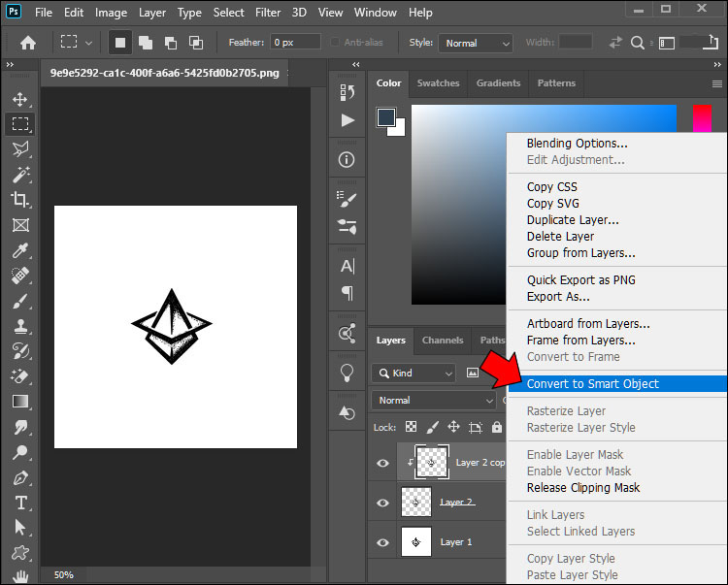728x585 pixels.
Task: Select the Layer 1 thumbnail
Action: (x=416, y=542)
